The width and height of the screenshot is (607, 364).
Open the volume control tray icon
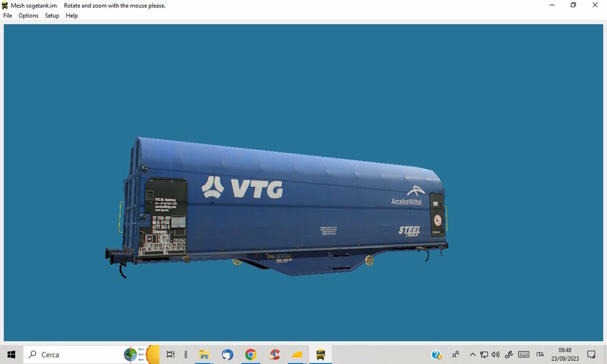click(x=495, y=354)
